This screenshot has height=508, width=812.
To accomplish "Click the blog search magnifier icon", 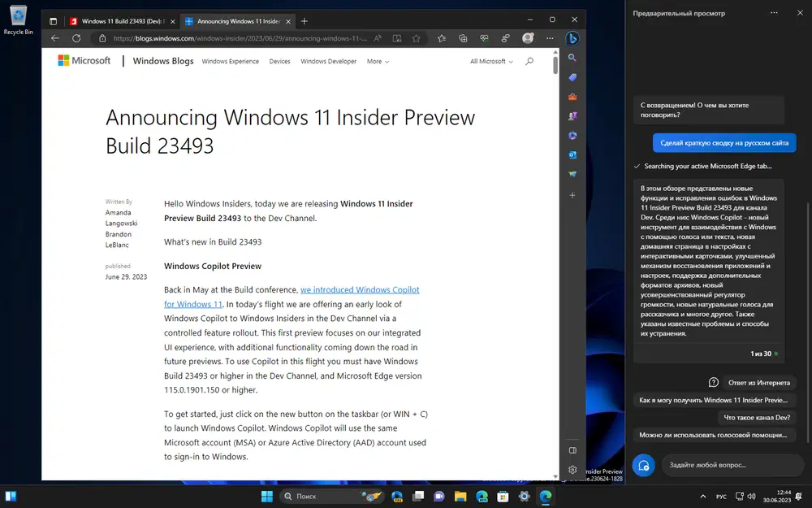I will 529,61.
